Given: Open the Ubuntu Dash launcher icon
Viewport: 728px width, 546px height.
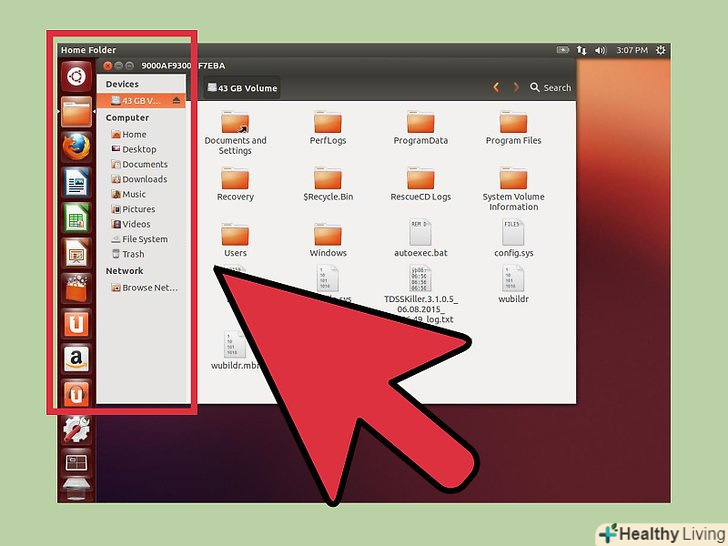Looking at the screenshot, I should 76,76.
